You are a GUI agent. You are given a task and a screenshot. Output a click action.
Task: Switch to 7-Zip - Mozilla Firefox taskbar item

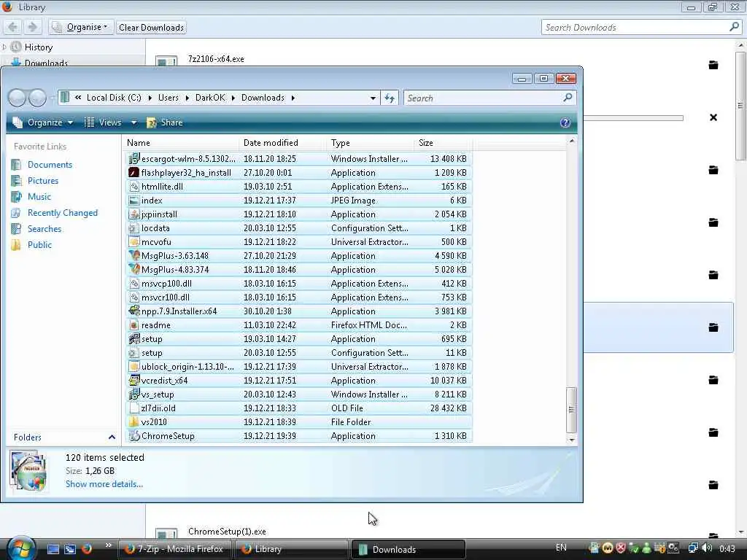[x=175, y=549]
